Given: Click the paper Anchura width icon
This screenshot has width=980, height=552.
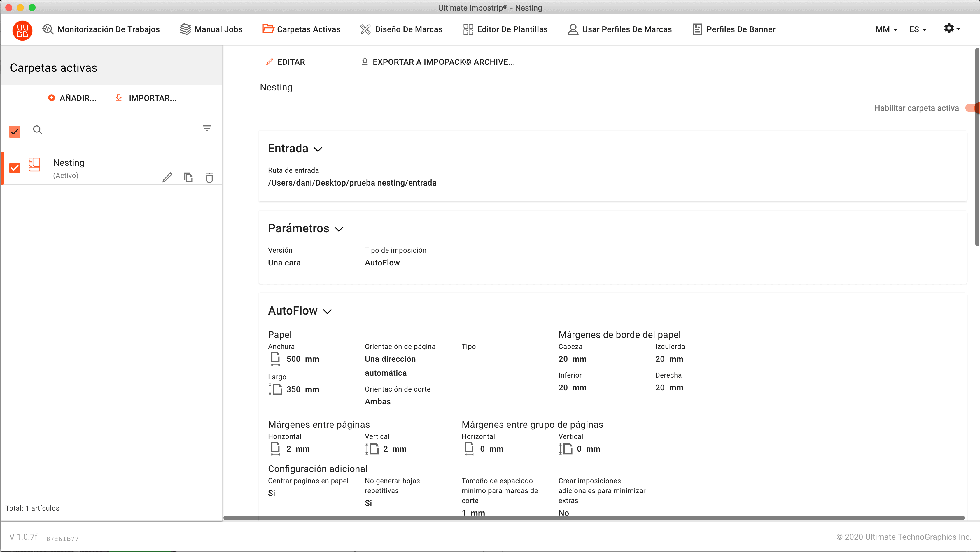Looking at the screenshot, I should coord(275,359).
